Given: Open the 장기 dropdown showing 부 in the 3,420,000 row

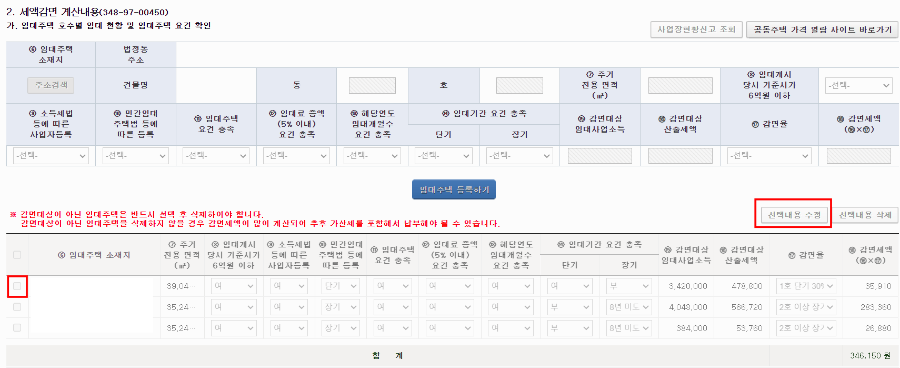Looking at the screenshot, I should point(629,286).
